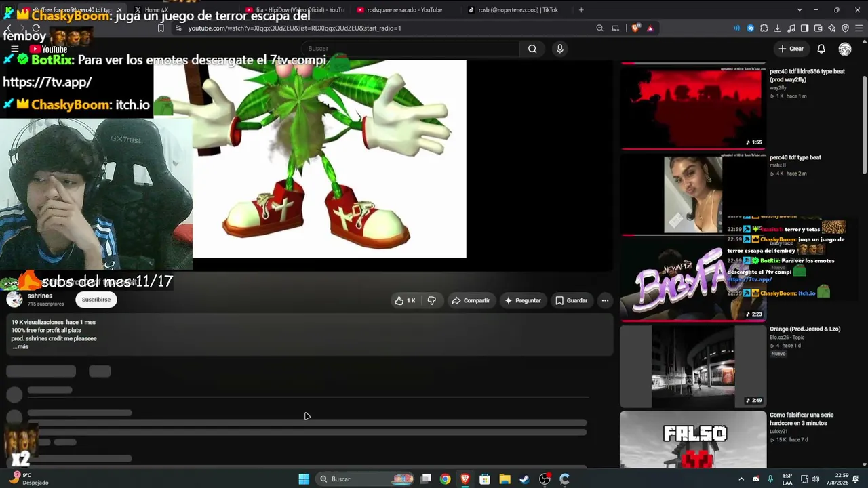This screenshot has height=488, width=868.
Task: Open Steam from the taskbar
Action: [524, 479]
